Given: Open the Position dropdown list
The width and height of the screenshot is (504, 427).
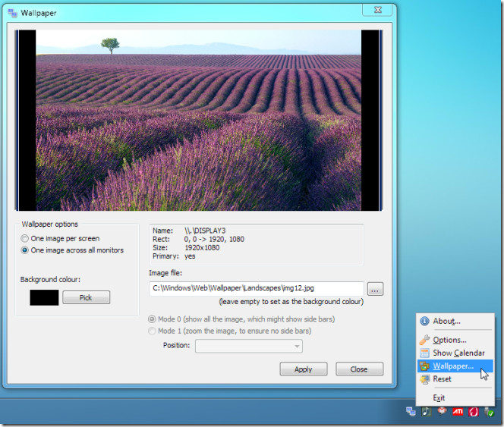Looking at the screenshot, I should [249, 346].
